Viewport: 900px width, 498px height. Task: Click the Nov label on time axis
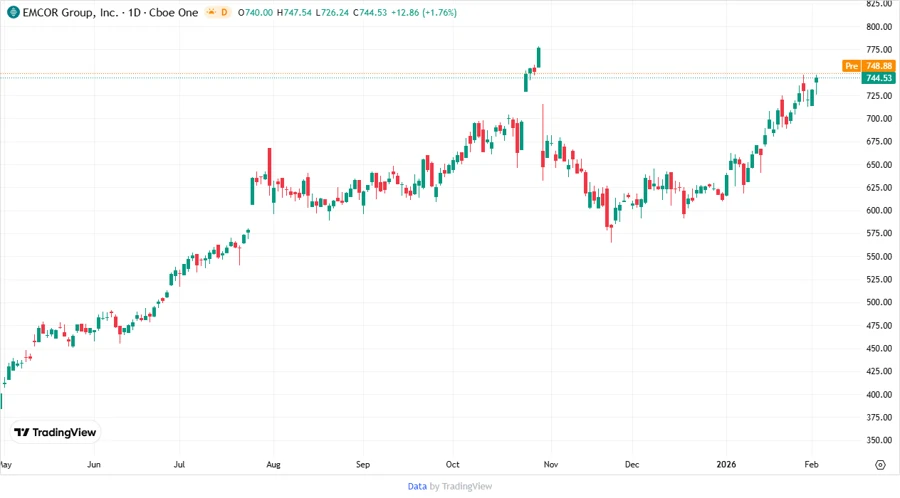[550, 464]
